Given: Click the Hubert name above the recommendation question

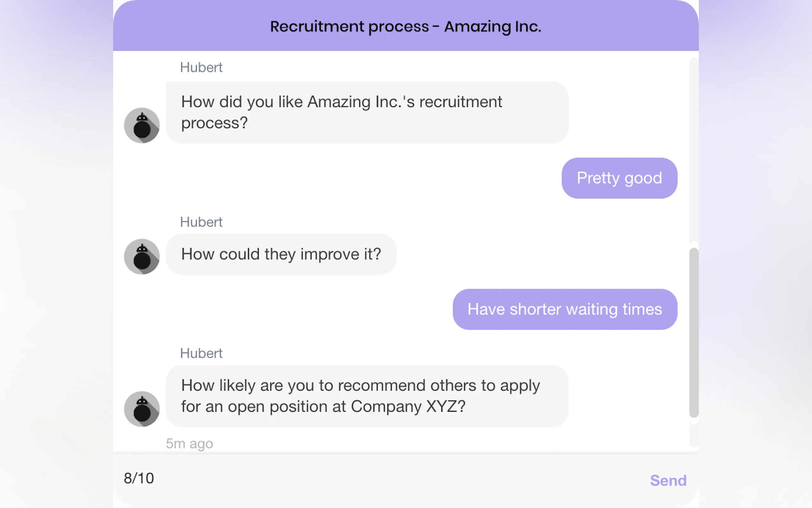Looking at the screenshot, I should pyautogui.click(x=201, y=353).
